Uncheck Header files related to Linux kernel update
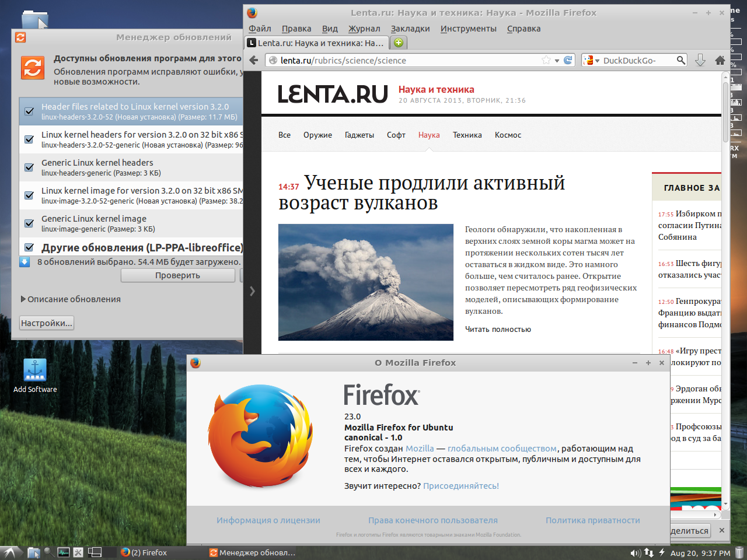 (x=29, y=111)
